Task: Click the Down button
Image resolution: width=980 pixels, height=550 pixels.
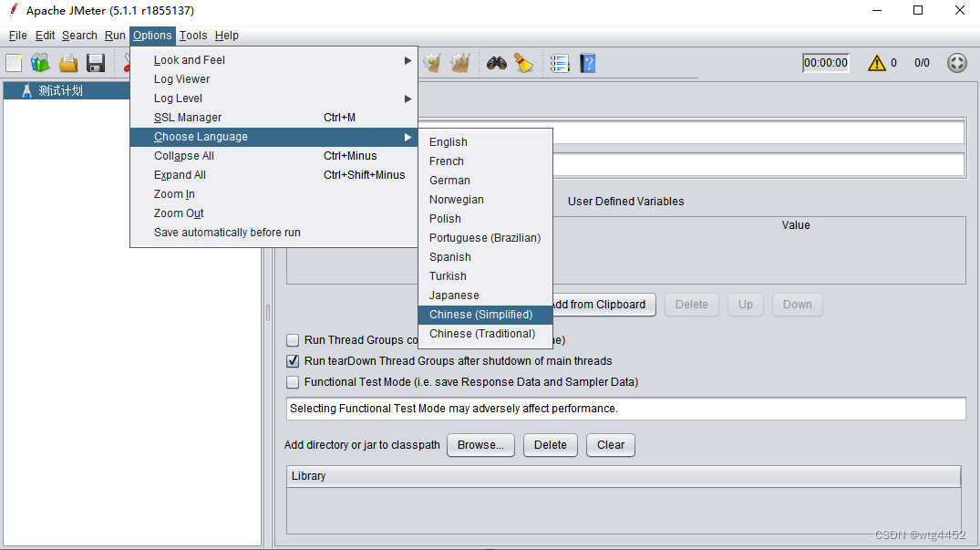Action: [798, 305]
